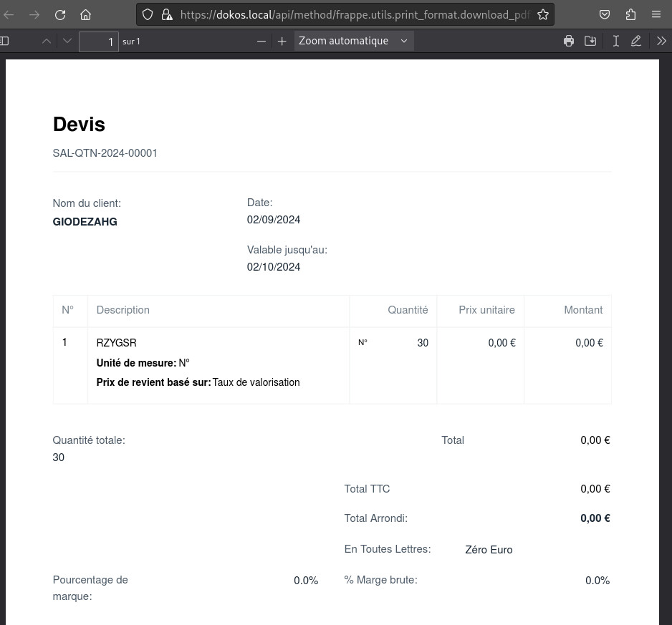
Task: Zoom out with the minus button
Action: [261, 41]
